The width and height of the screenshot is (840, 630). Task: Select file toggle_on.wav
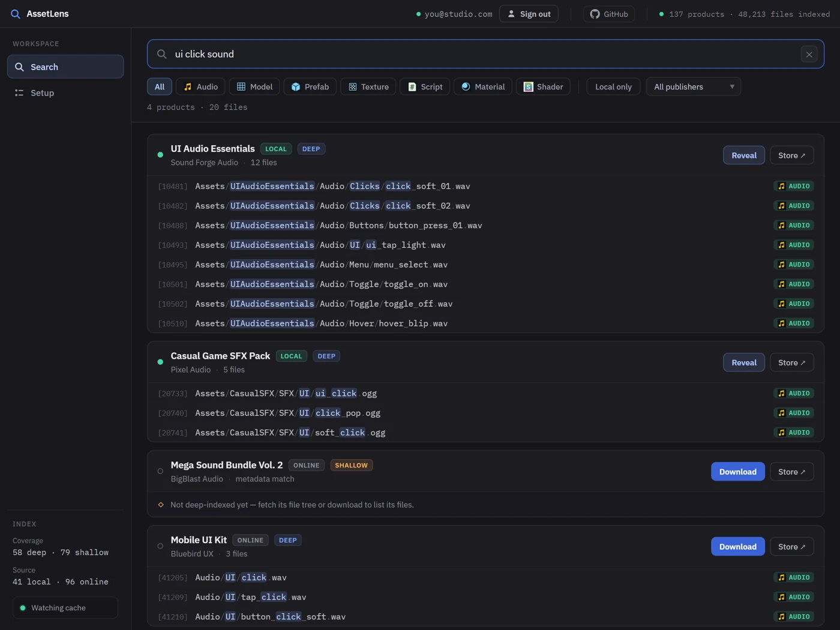485,284
